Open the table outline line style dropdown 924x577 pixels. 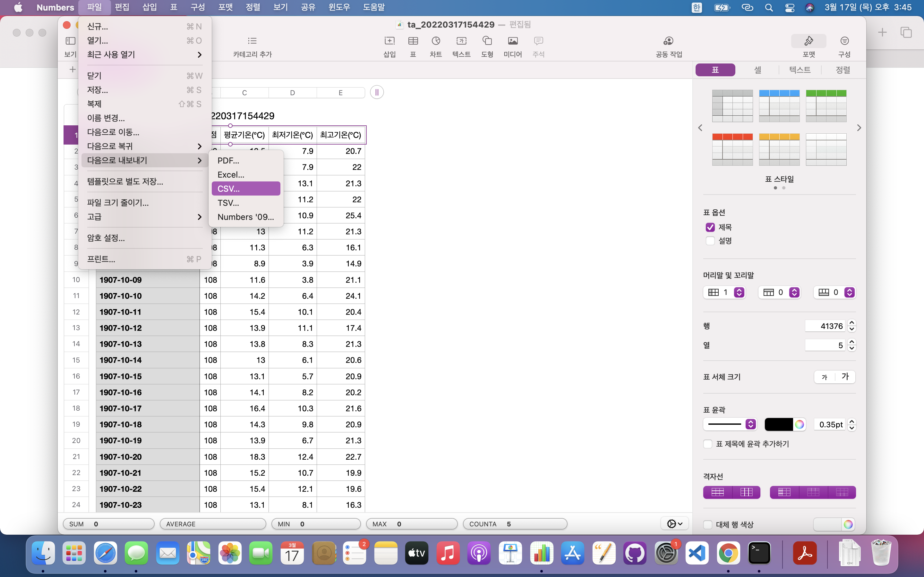click(730, 424)
